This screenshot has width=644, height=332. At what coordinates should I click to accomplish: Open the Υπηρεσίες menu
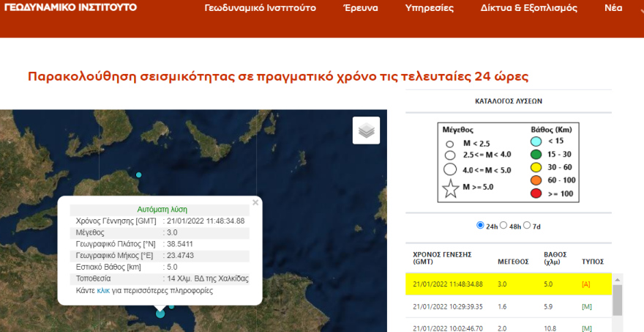coord(429,8)
